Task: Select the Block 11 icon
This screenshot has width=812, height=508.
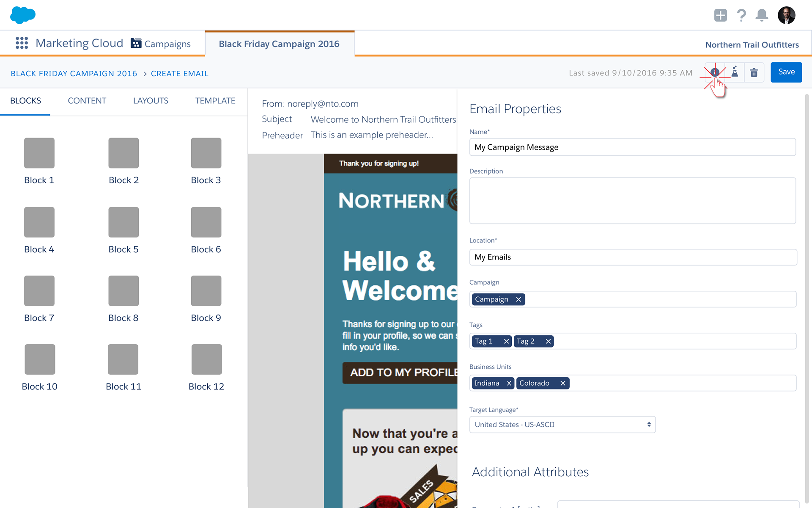Action: point(123,359)
